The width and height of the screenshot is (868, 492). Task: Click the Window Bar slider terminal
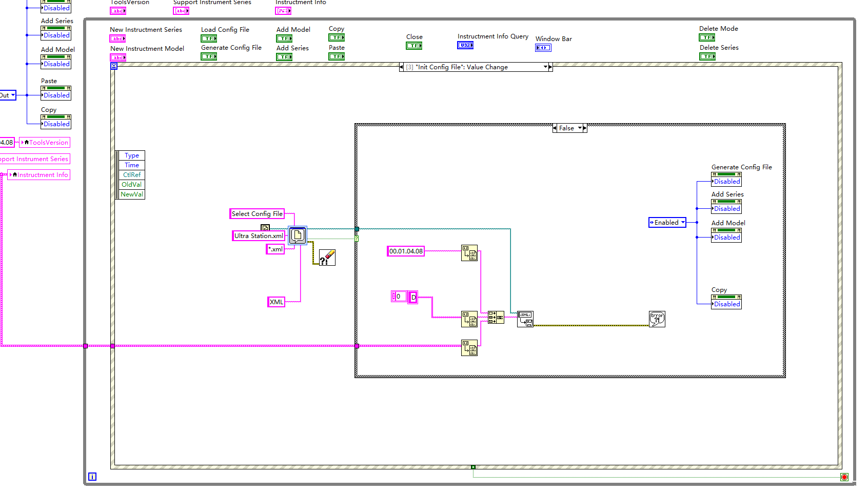[x=543, y=48]
